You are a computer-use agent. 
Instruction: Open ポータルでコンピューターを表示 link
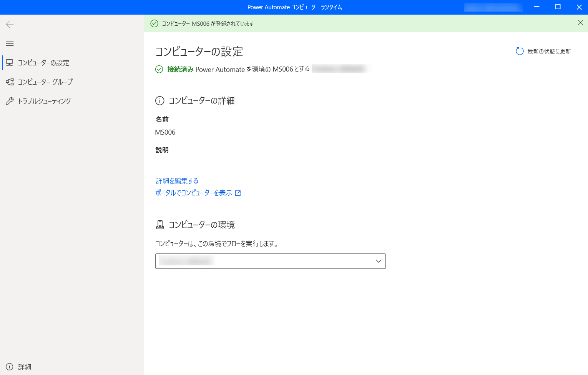point(194,193)
